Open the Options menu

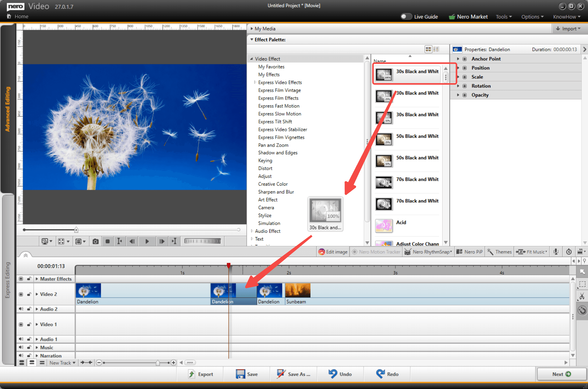[532, 17]
